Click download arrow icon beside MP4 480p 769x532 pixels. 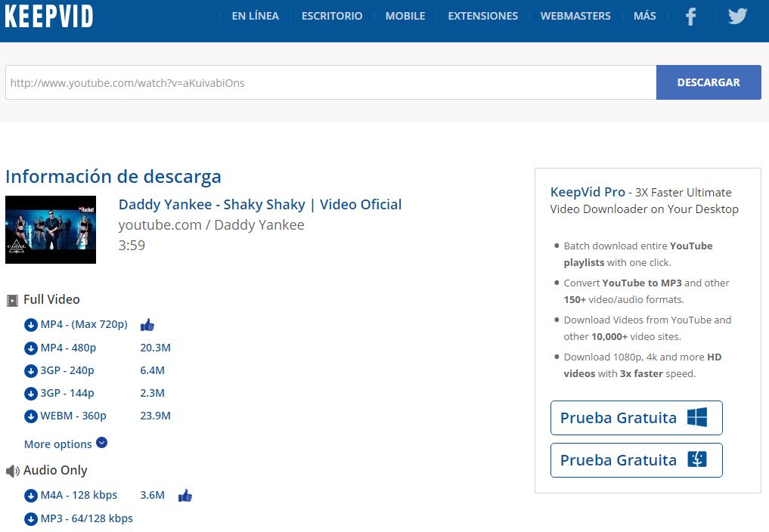(x=31, y=348)
